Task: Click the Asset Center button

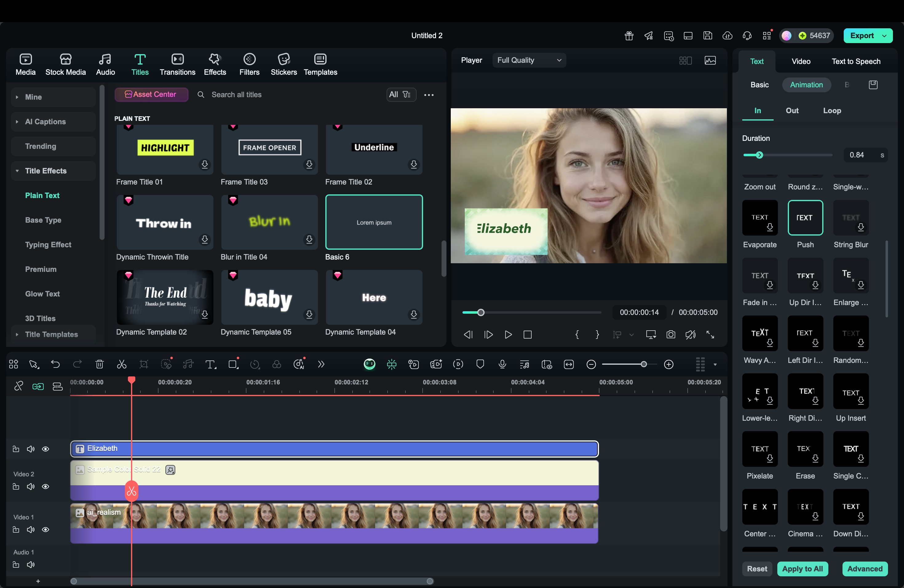Action: point(151,94)
